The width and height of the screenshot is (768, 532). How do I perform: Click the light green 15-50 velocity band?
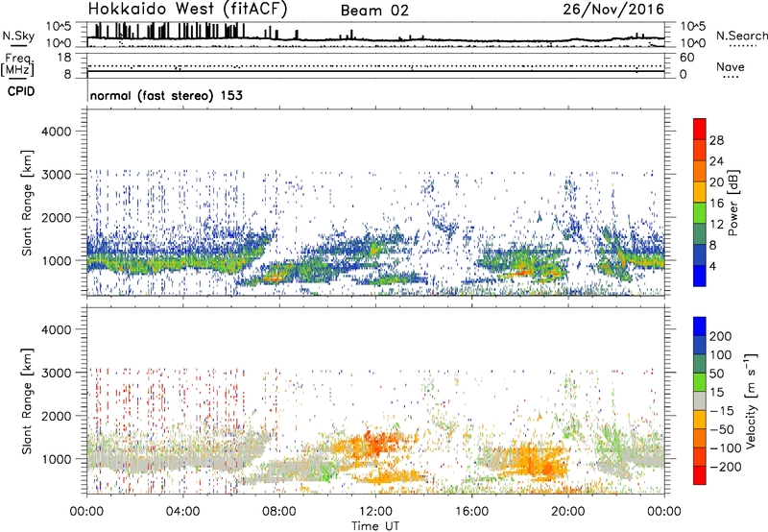[700, 382]
